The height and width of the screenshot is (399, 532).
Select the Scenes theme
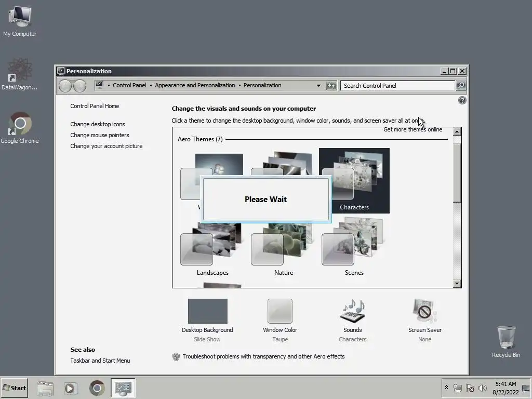coord(354,247)
